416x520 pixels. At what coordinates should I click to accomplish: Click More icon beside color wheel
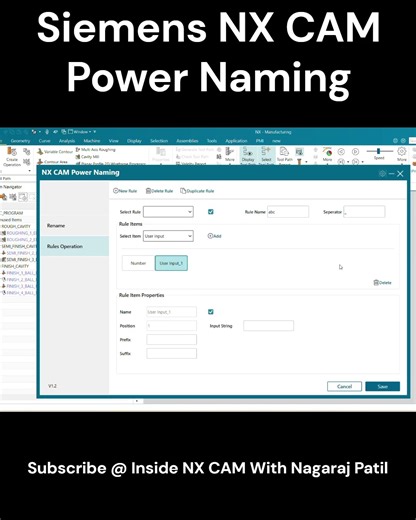click(x=328, y=155)
